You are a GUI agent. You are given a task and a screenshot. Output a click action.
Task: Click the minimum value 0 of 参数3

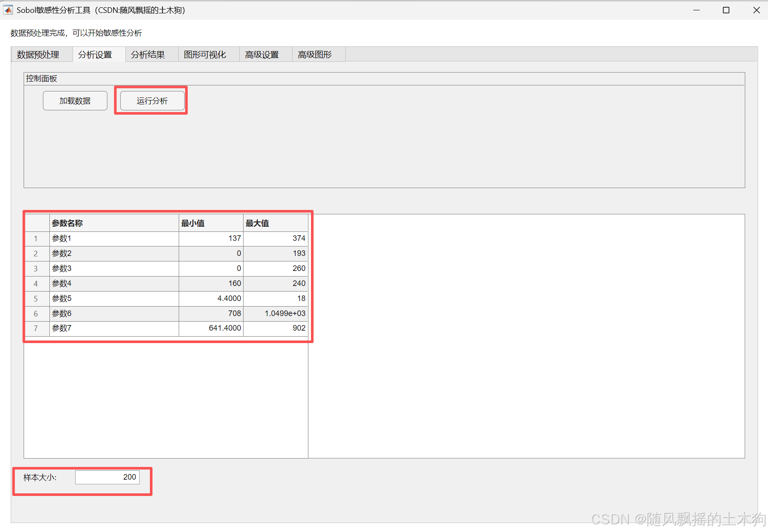211,269
